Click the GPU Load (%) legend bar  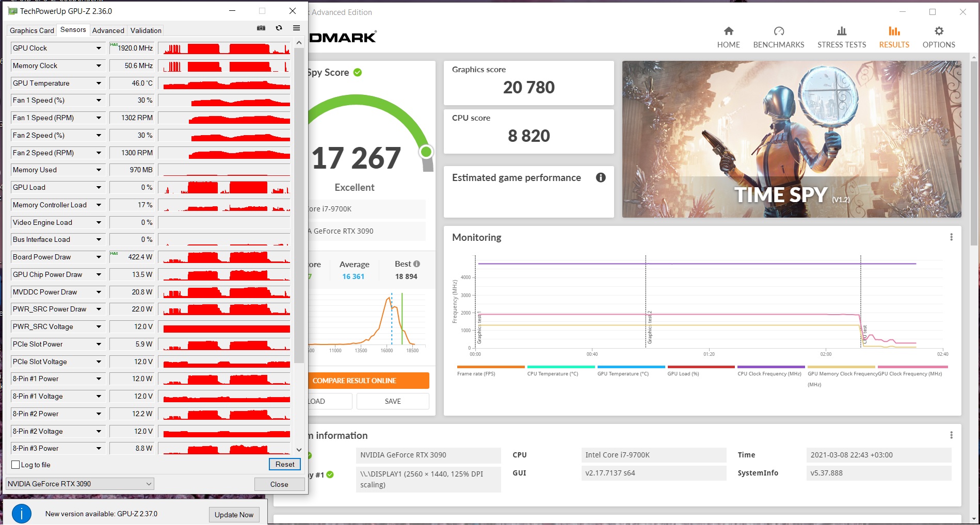[x=701, y=367]
